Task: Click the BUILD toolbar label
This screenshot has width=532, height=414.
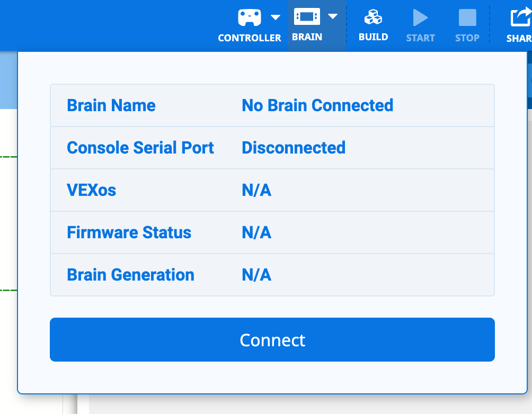Action: pyautogui.click(x=373, y=37)
